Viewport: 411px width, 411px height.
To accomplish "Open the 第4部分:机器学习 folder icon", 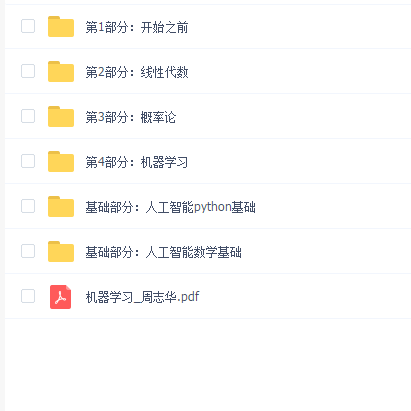I will point(61,161).
